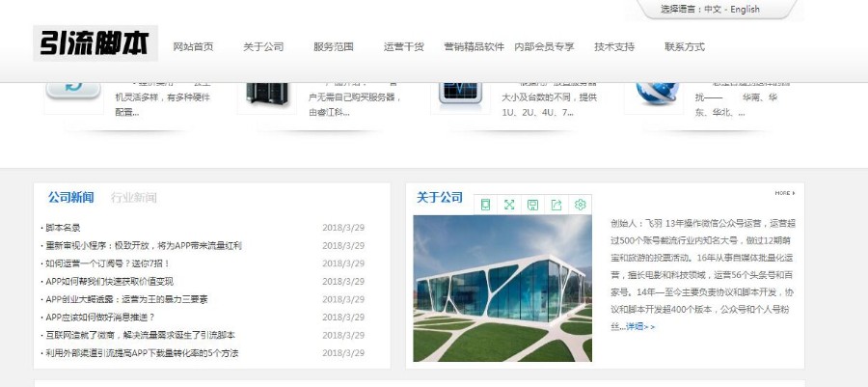Click the save floppy disk icon
868x387 pixels.
tap(532, 205)
